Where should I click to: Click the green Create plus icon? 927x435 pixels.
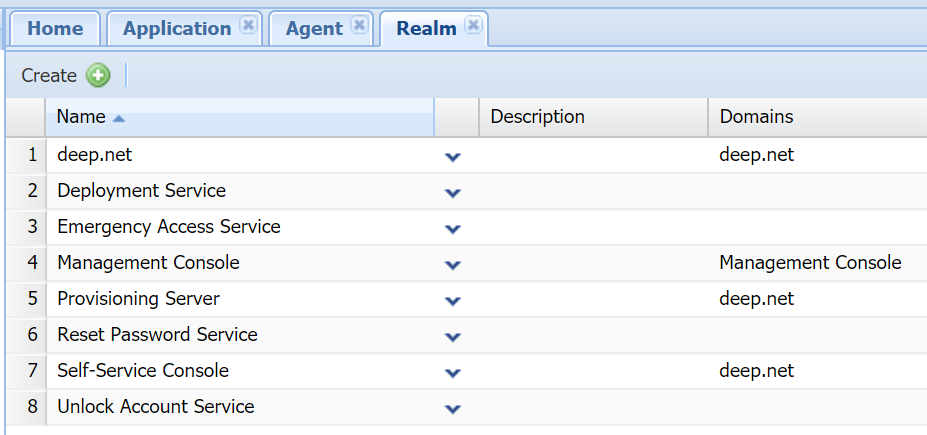(x=97, y=76)
